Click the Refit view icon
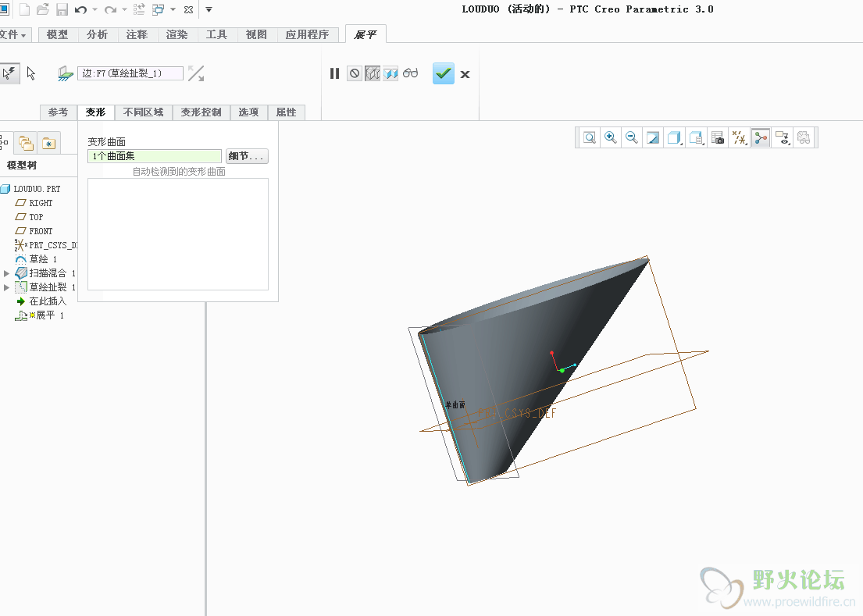This screenshot has height=616, width=863. point(590,137)
